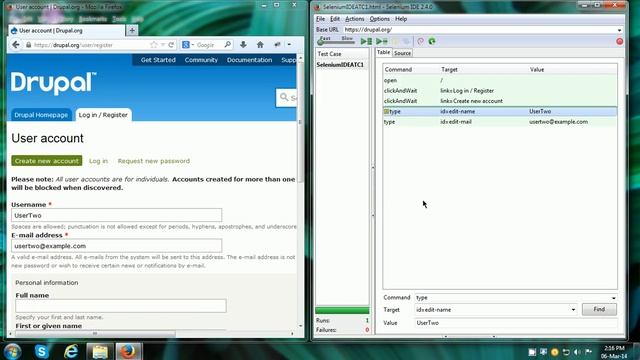Open the Actions menu in Selenium IDE
640x360 pixels.
click(x=354, y=19)
